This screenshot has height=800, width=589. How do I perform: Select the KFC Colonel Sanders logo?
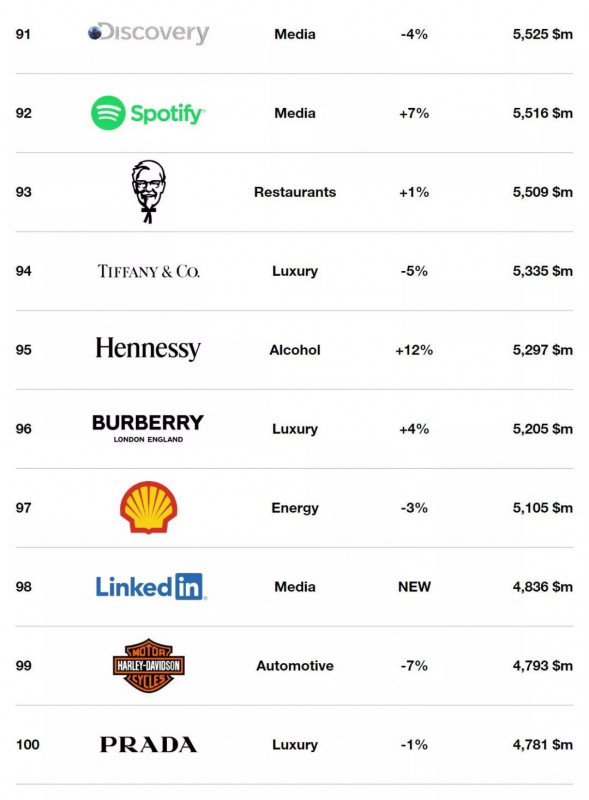tap(149, 192)
